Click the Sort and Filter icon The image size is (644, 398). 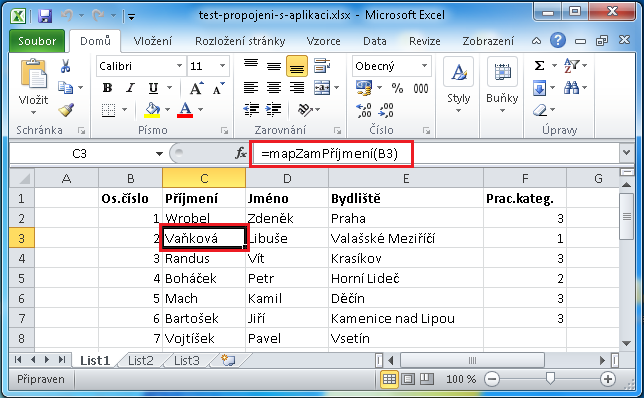click(x=572, y=66)
